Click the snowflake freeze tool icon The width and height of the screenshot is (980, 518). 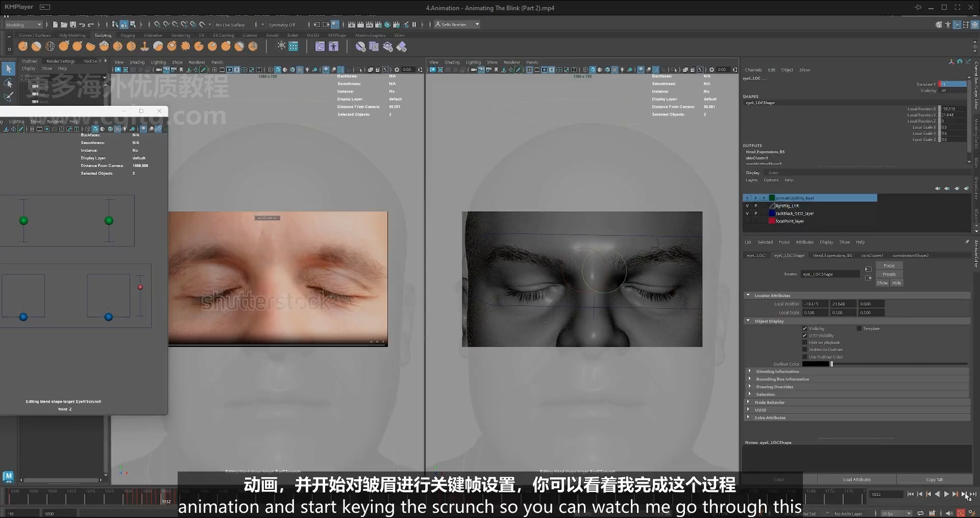281,46
